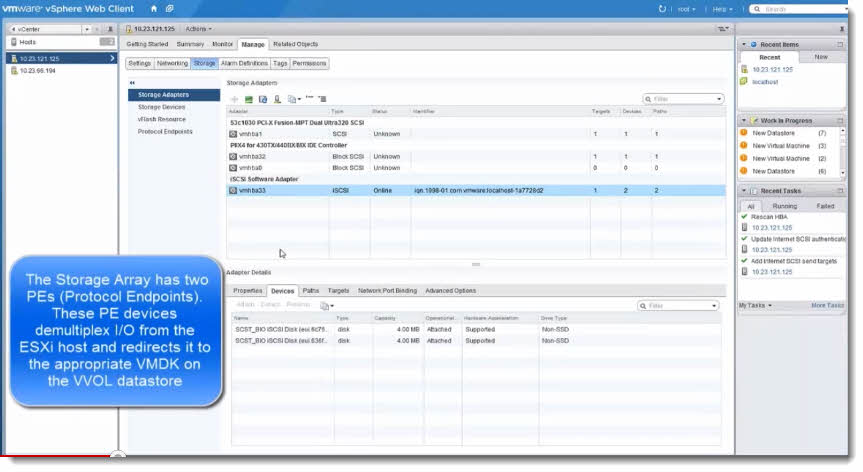Switch to the Monitor tab

(x=222, y=44)
